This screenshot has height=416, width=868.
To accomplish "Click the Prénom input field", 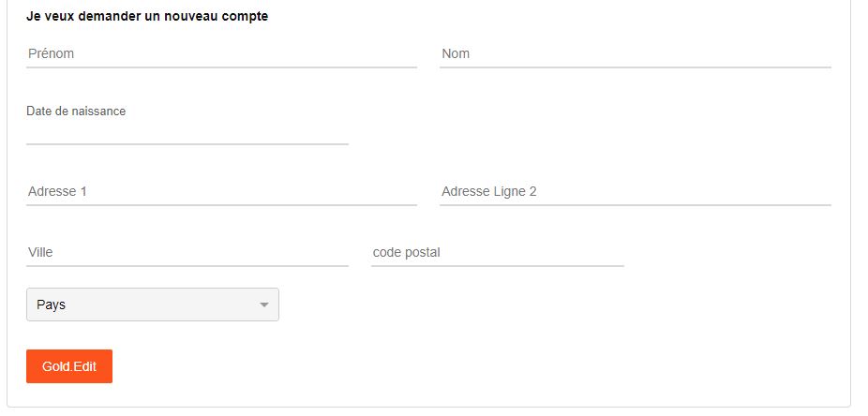I will coord(221,54).
